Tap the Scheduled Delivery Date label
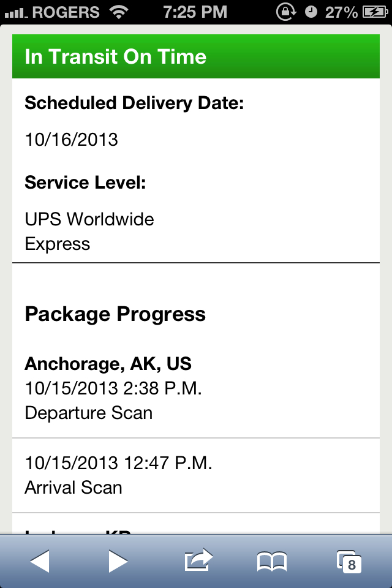Image resolution: width=392 pixels, height=588 pixels. (x=134, y=103)
